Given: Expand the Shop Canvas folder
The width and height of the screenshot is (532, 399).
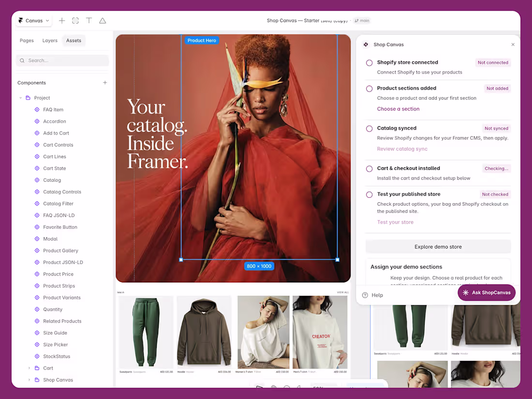Looking at the screenshot, I should point(29,380).
